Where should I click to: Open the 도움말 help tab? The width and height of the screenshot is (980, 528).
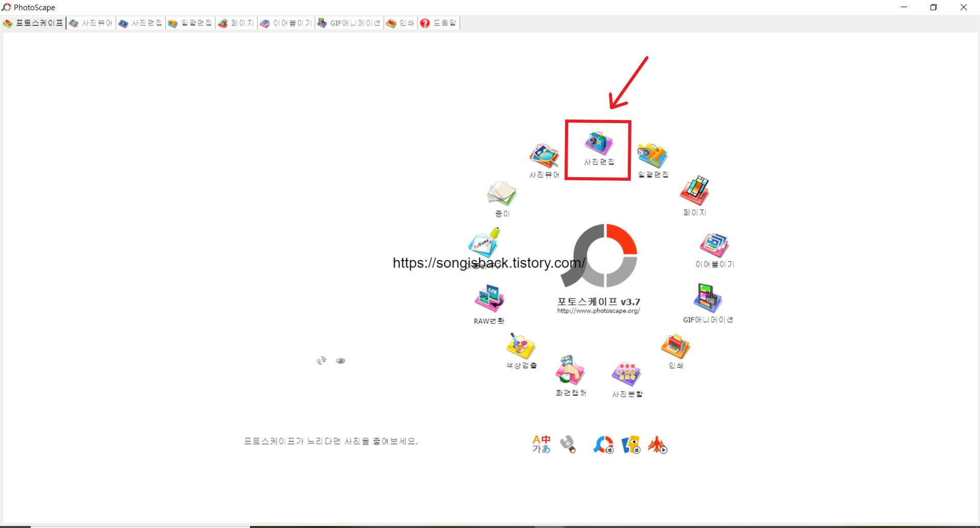(x=439, y=23)
